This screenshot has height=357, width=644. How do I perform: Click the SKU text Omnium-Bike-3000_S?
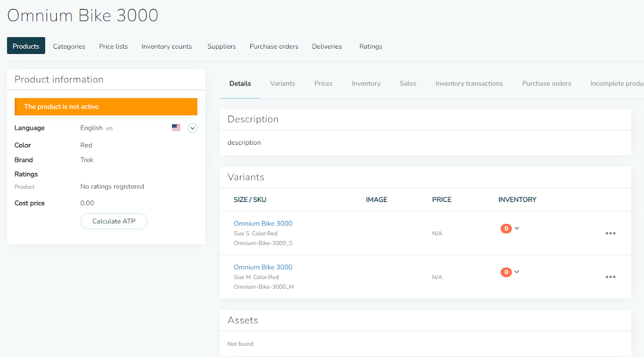click(x=263, y=243)
